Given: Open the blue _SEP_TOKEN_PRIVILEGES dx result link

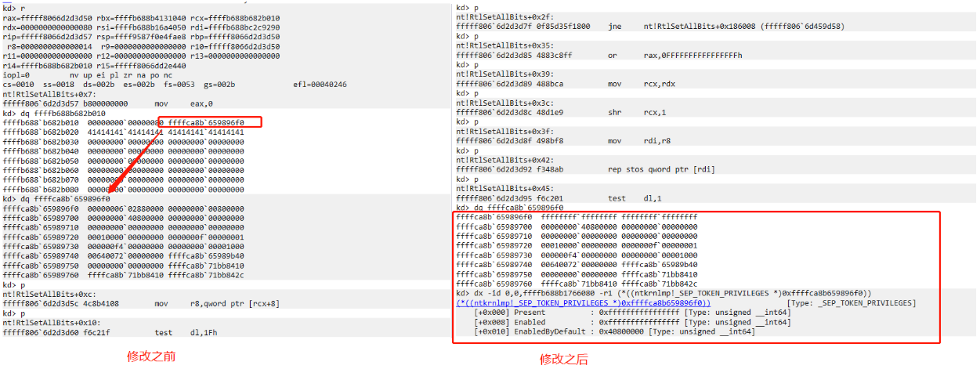Looking at the screenshot, I should (583, 303).
